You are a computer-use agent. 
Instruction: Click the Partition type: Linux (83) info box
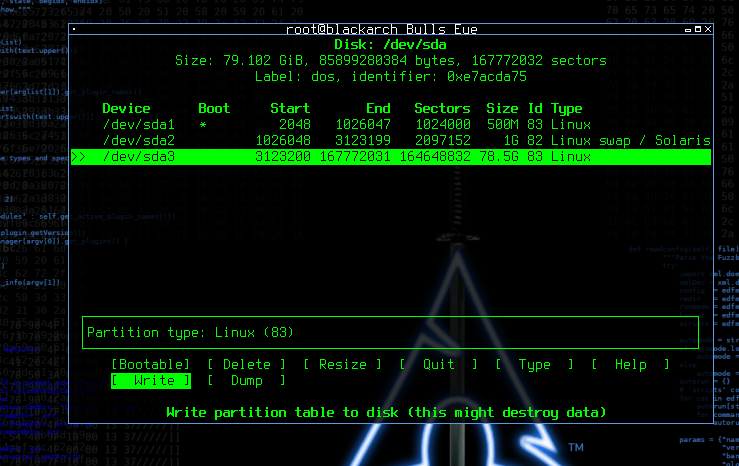pyautogui.click(x=390, y=333)
